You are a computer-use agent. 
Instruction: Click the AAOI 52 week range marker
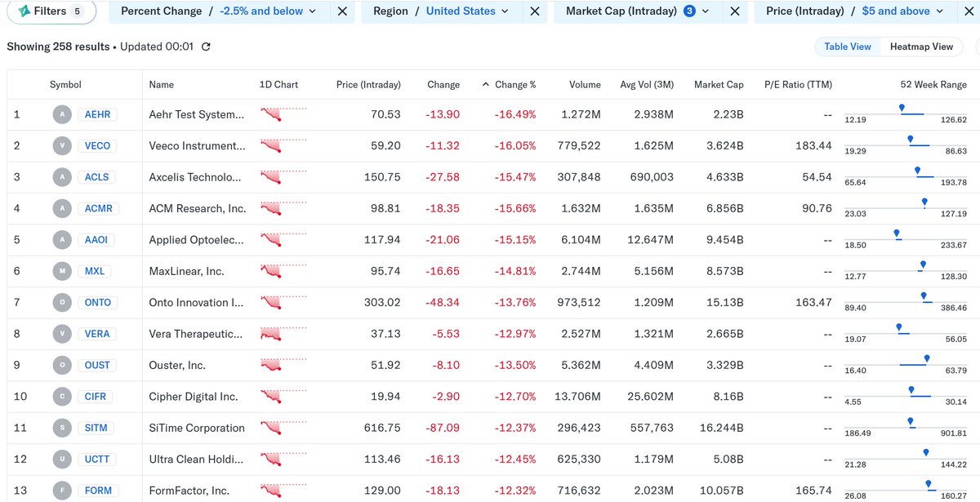pyautogui.click(x=896, y=233)
